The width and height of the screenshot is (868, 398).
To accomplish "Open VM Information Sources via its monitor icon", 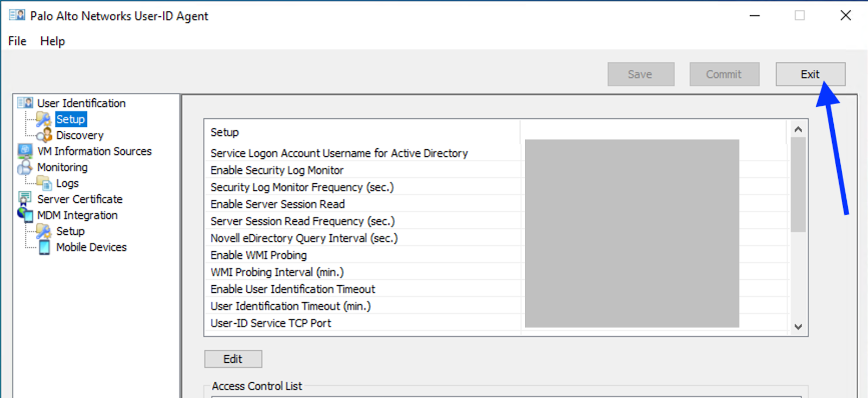I will click(x=25, y=151).
